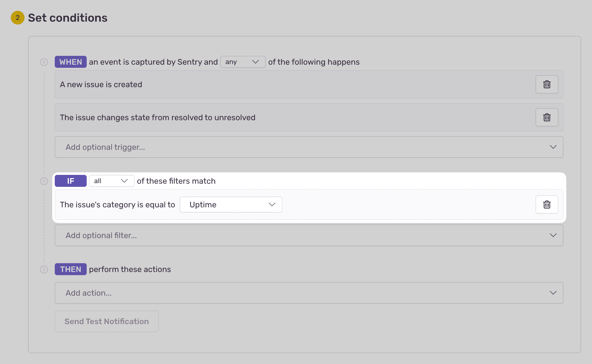The height and width of the screenshot is (364, 592).
Task: Remove the 'resolved to unresolved' trigger
Action: tap(547, 117)
